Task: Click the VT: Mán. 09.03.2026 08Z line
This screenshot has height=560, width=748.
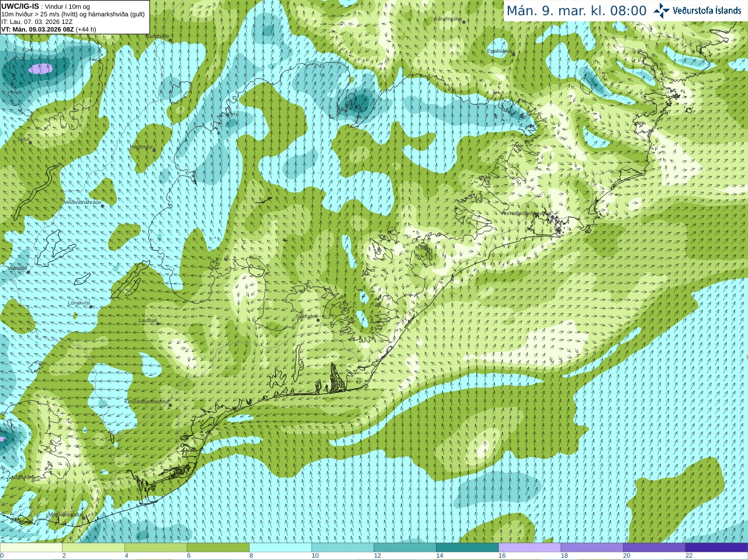Action: 49,29
